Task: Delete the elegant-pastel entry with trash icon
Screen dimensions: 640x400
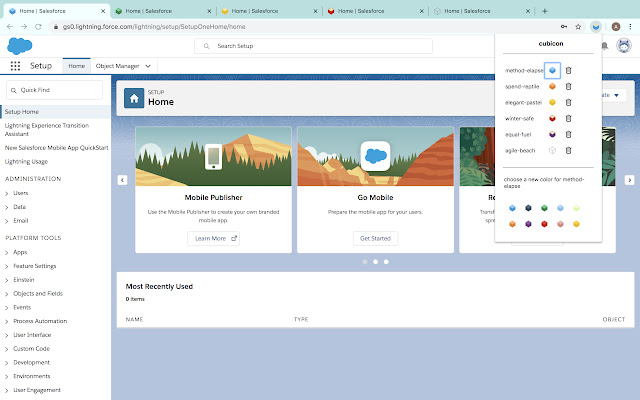Action: pyautogui.click(x=568, y=102)
